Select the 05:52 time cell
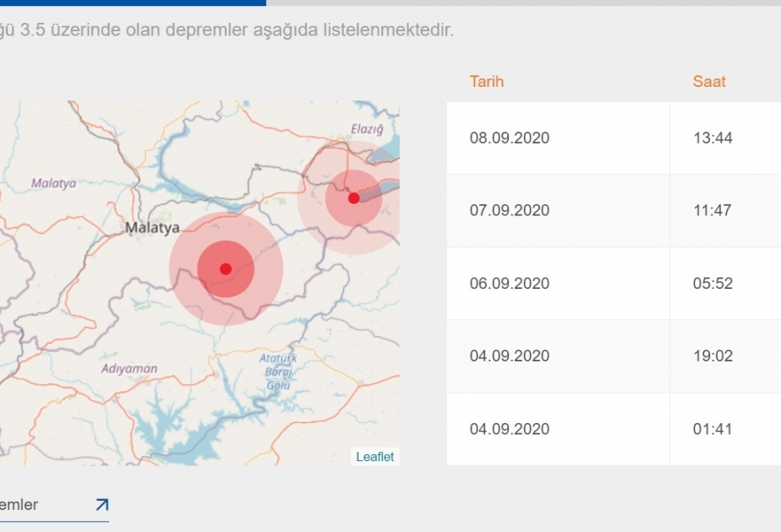The height and width of the screenshot is (532, 781). click(726, 284)
